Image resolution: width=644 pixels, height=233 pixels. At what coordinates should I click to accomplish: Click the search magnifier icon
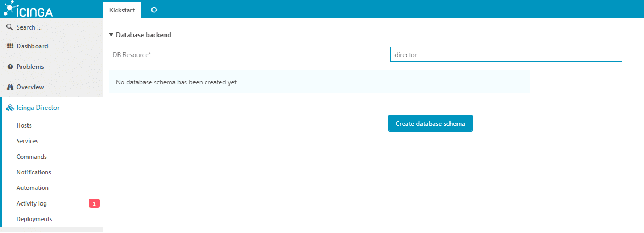pyautogui.click(x=11, y=27)
